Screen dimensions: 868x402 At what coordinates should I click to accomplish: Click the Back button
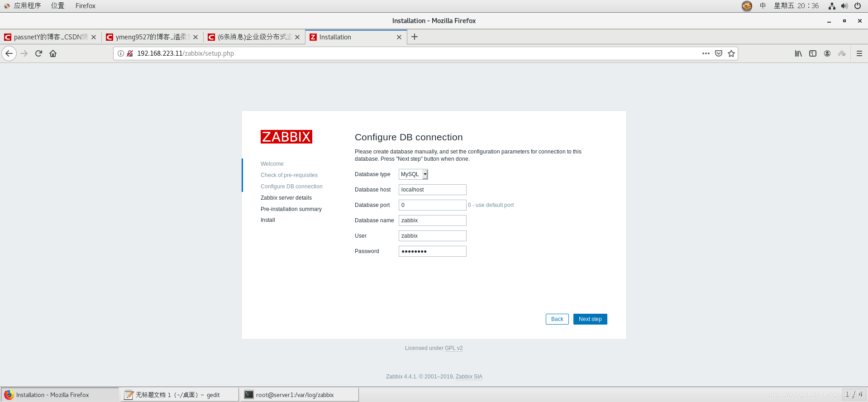pyautogui.click(x=557, y=319)
